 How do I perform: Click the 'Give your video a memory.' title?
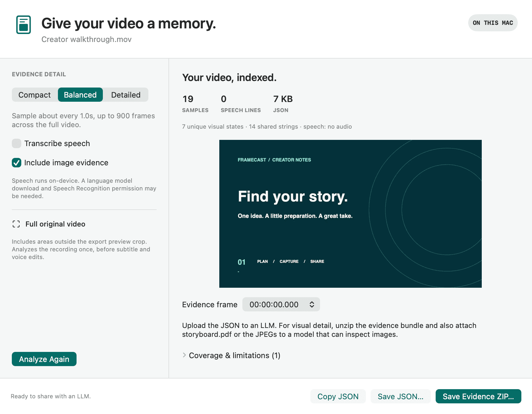pyautogui.click(x=129, y=23)
